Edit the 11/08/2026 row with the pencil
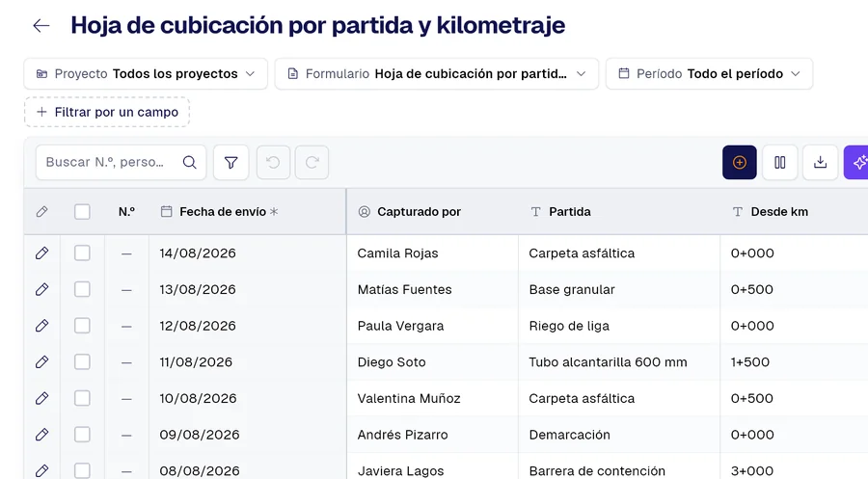Image resolution: width=868 pixels, height=479 pixels. (x=41, y=362)
